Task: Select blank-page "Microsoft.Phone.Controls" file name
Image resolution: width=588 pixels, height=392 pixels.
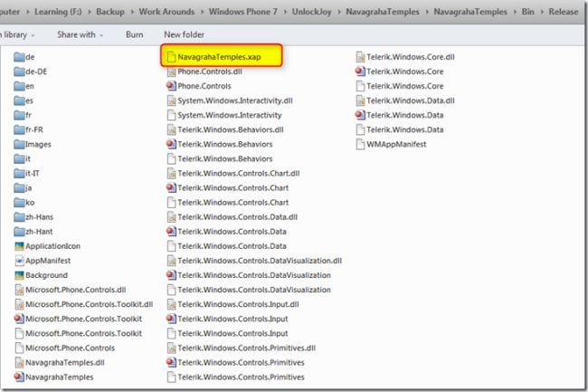Action: [x=71, y=349]
